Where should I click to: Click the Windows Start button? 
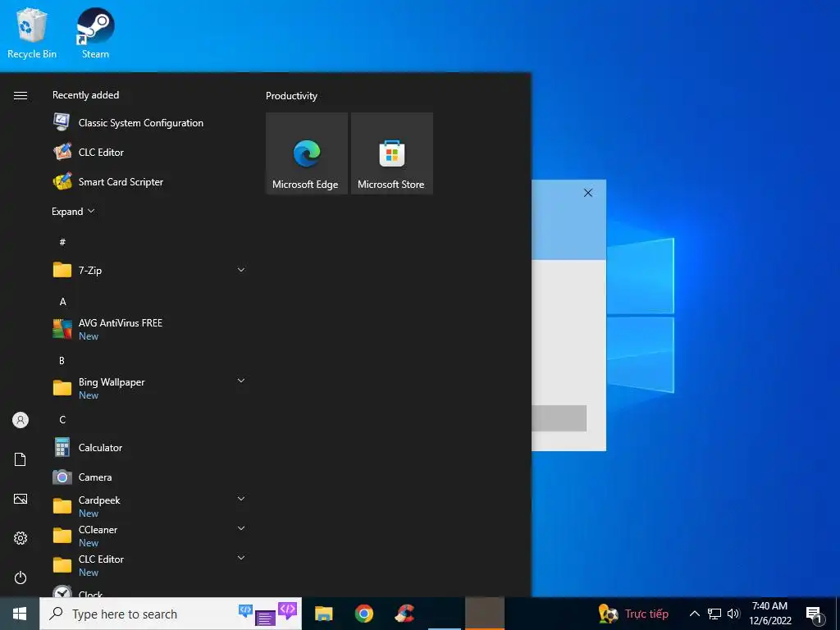20,614
